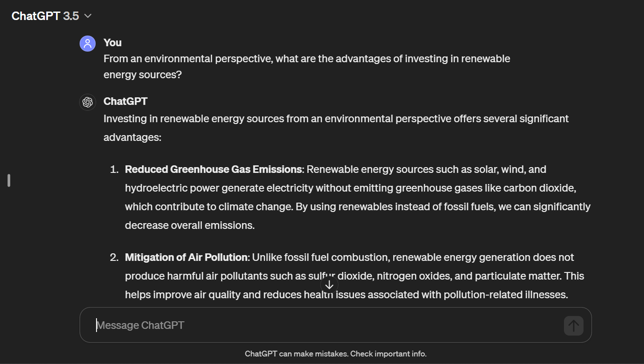The image size is (644, 364).
Task: Click the "ChatGPT" responder name label
Action: [125, 101]
